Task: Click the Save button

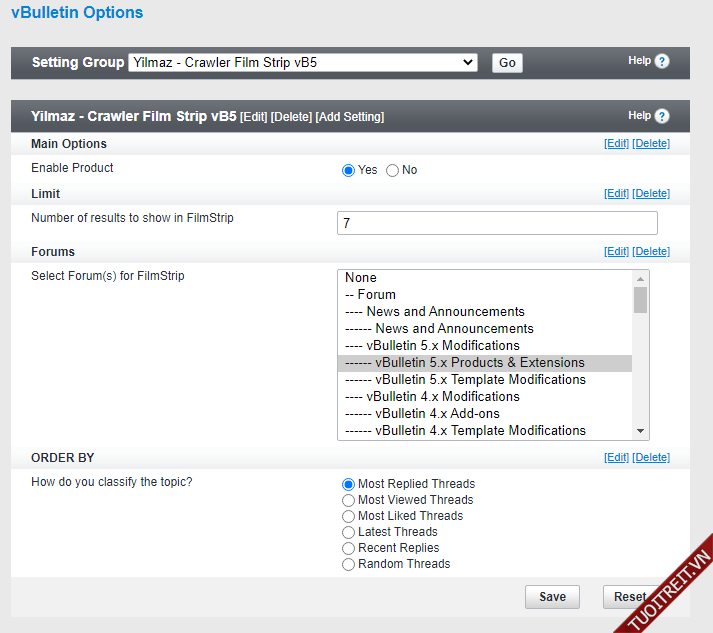Action: coord(552,597)
